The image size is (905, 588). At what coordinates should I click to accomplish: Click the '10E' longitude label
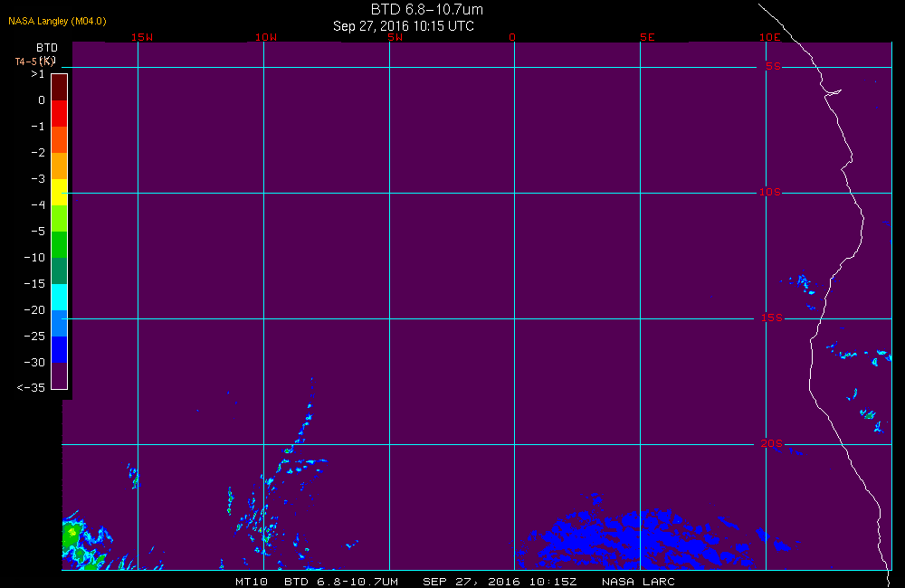pos(769,37)
